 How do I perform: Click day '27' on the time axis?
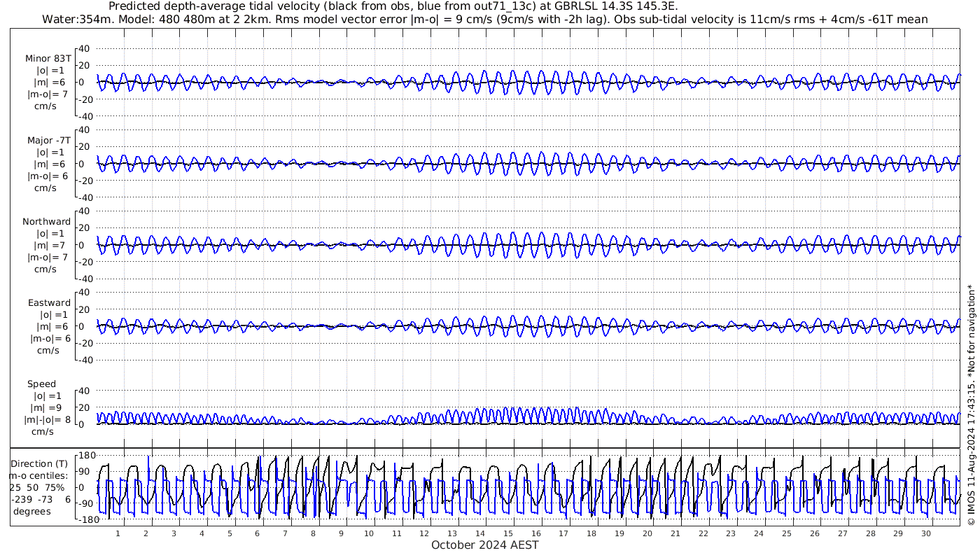click(x=842, y=533)
